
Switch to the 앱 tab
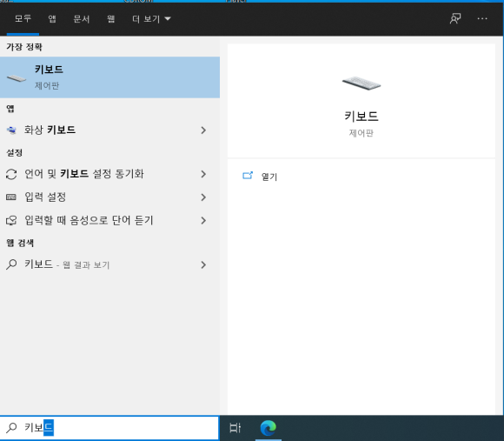52,18
